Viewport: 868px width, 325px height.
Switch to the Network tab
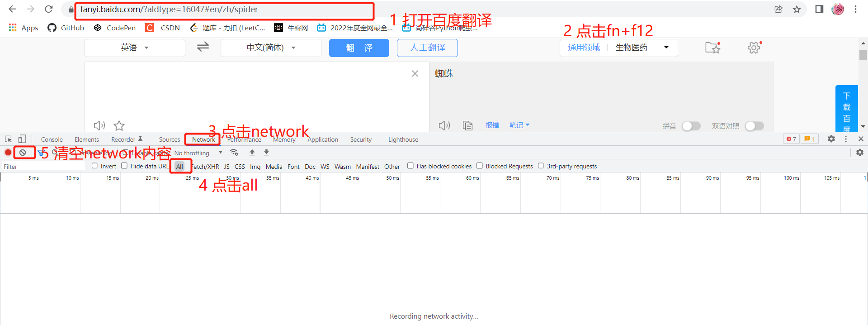point(203,139)
